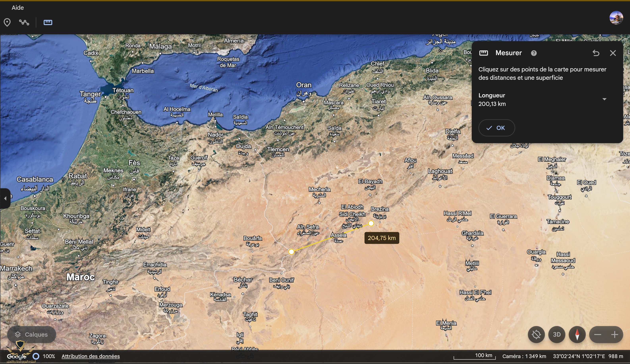Select the draw path or polygon tool
This screenshot has width=630, height=364.
[24, 22]
